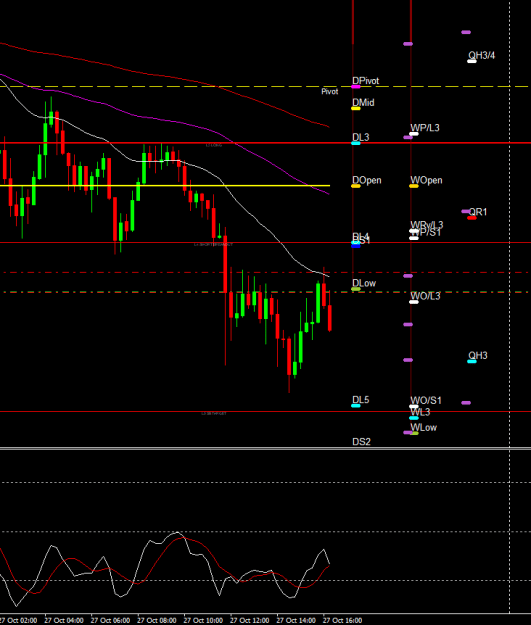
Task: Click the yellow DOpen horizontal line
Action: click(165, 186)
